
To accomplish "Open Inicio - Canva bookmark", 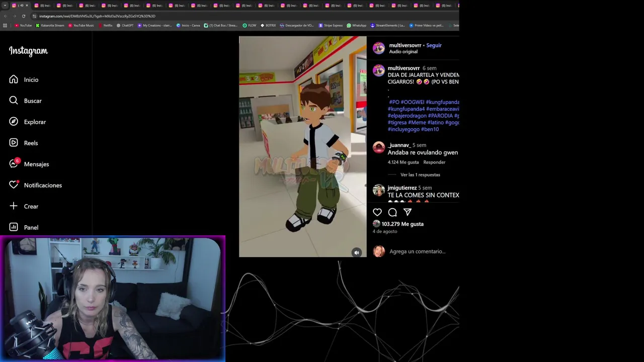I will pyautogui.click(x=188, y=25).
